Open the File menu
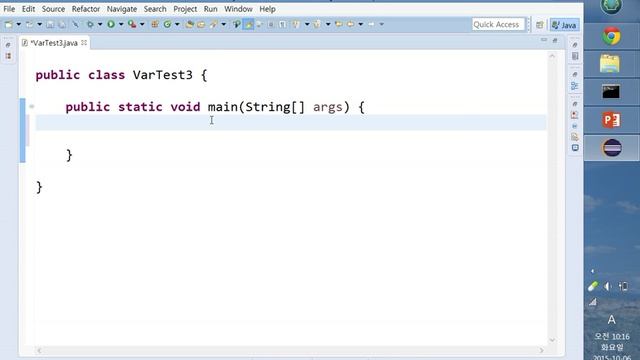 9,9
